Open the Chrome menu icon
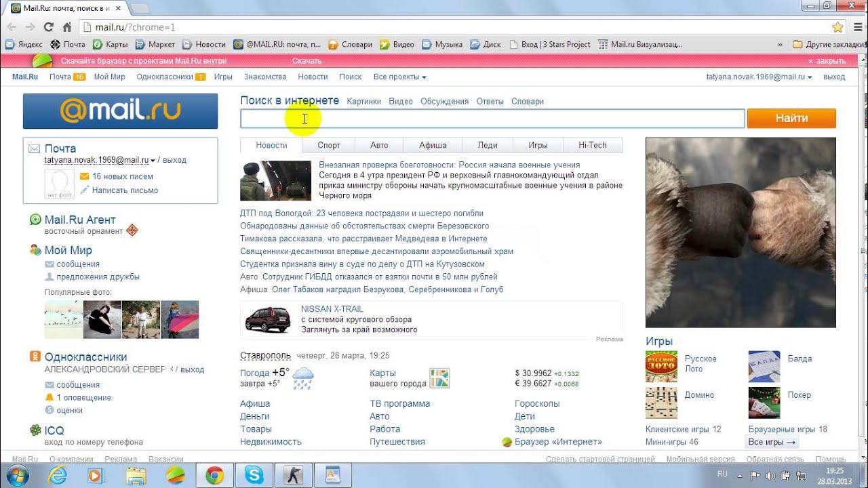The width and height of the screenshot is (868, 488). [857, 27]
